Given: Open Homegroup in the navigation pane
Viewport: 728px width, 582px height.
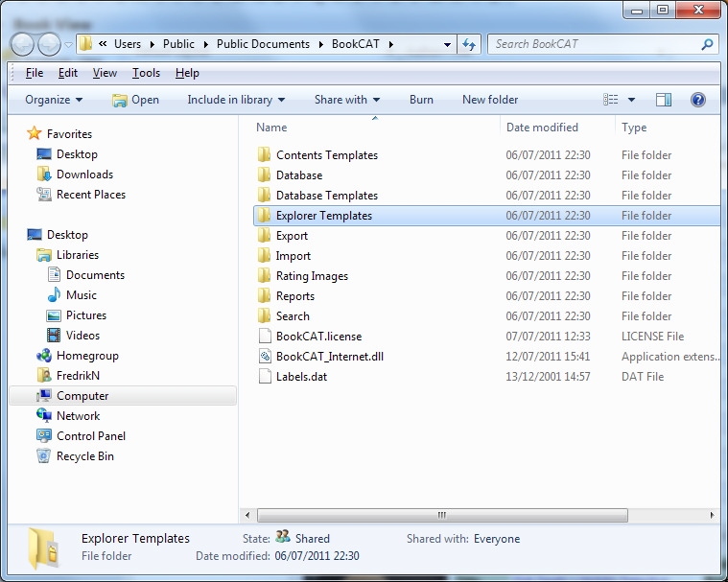Looking at the screenshot, I should [87, 356].
